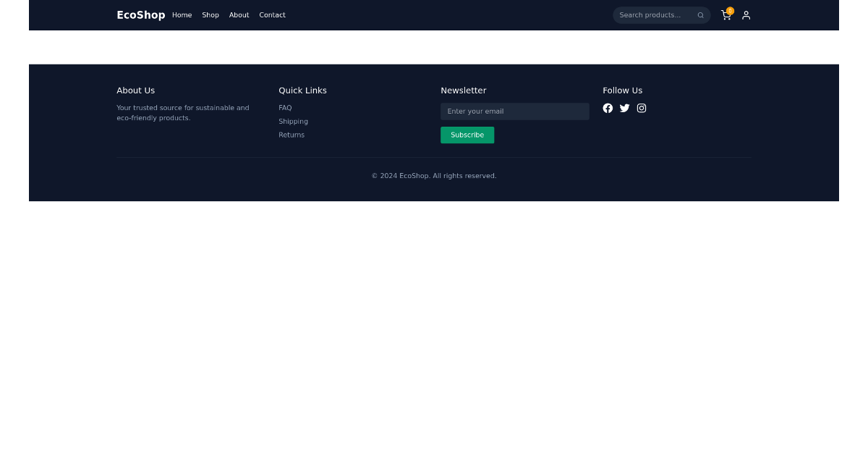Select the Home navigation item
Screen dimensions: 868x456
(182, 14)
